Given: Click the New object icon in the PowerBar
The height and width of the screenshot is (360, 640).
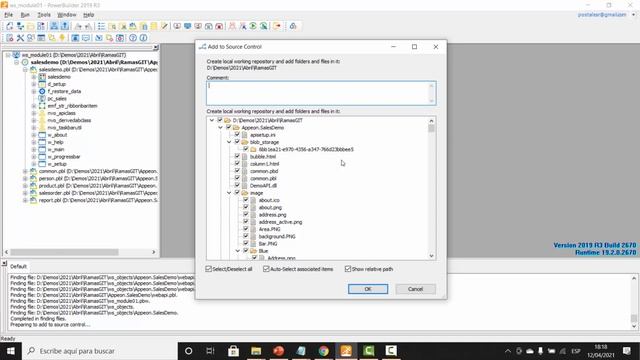Looking at the screenshot, I should 10,26.
